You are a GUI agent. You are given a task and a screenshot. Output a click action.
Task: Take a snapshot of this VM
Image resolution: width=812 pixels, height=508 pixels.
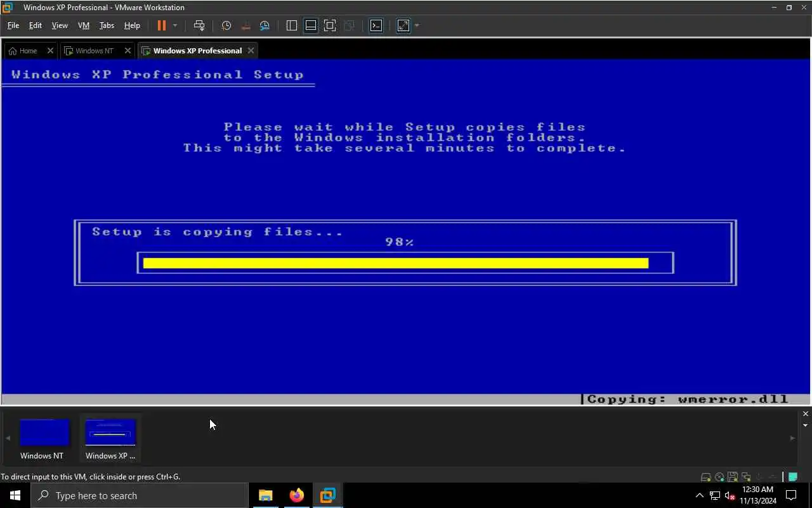tap(226, 25)
